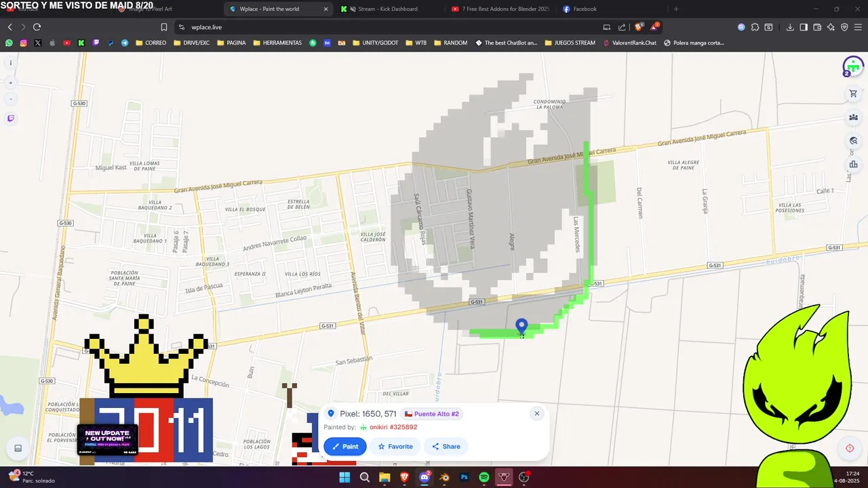
Task: Open the DRIVE/EXC bookmarks folder
Action: (191, 43)
